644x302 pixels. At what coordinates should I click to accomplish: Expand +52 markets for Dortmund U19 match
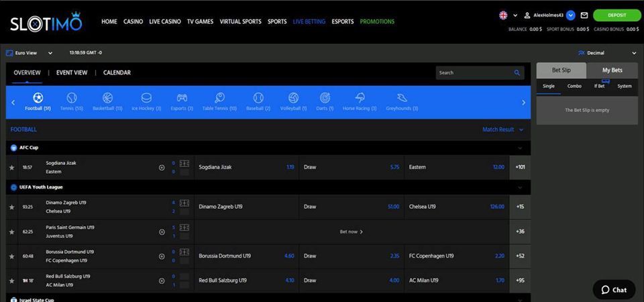click(x=520, y=256)
